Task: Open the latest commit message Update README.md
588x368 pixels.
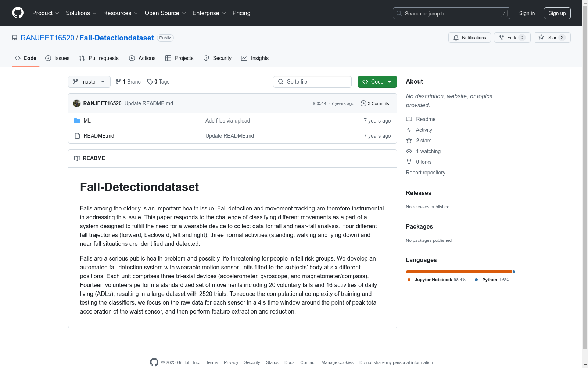Action: click(x=149, y=103)
